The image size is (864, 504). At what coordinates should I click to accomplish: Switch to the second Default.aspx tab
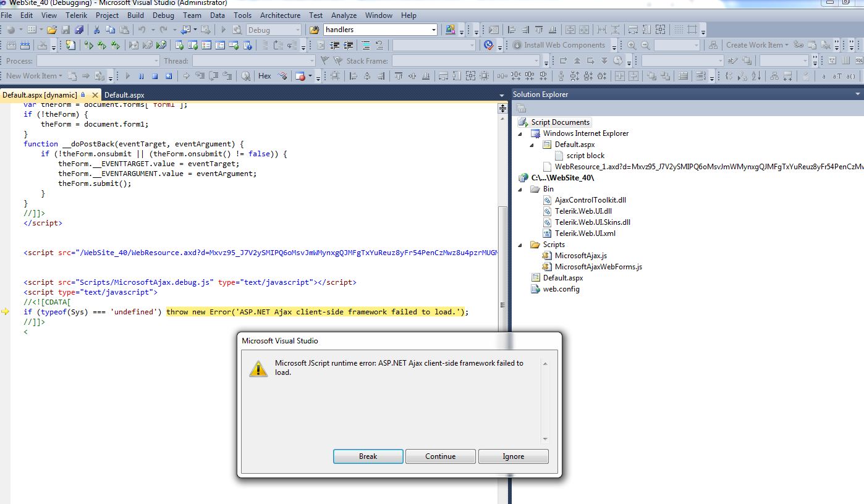(x=124, y=95)
